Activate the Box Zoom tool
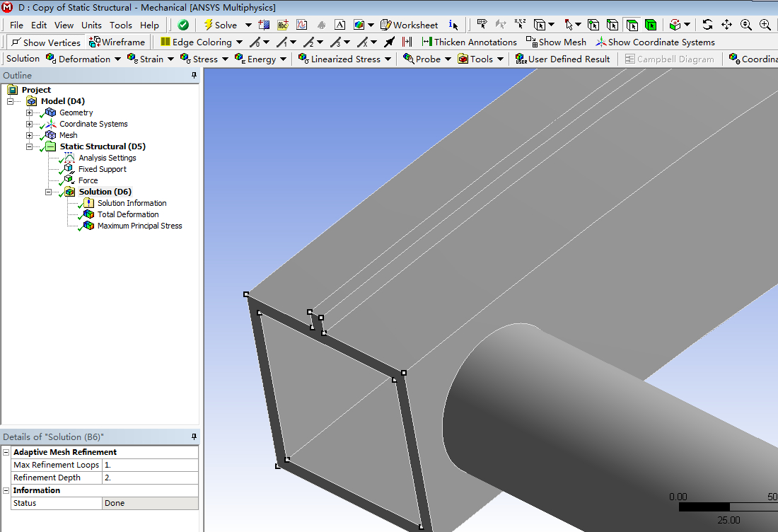778x532 pixels. click(765, 25)
